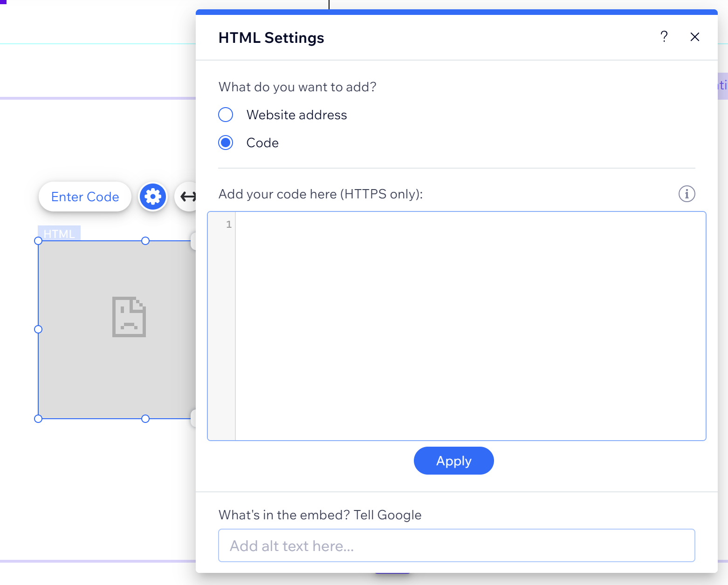Close the HTML Settings panel

[x=695, y=37]
